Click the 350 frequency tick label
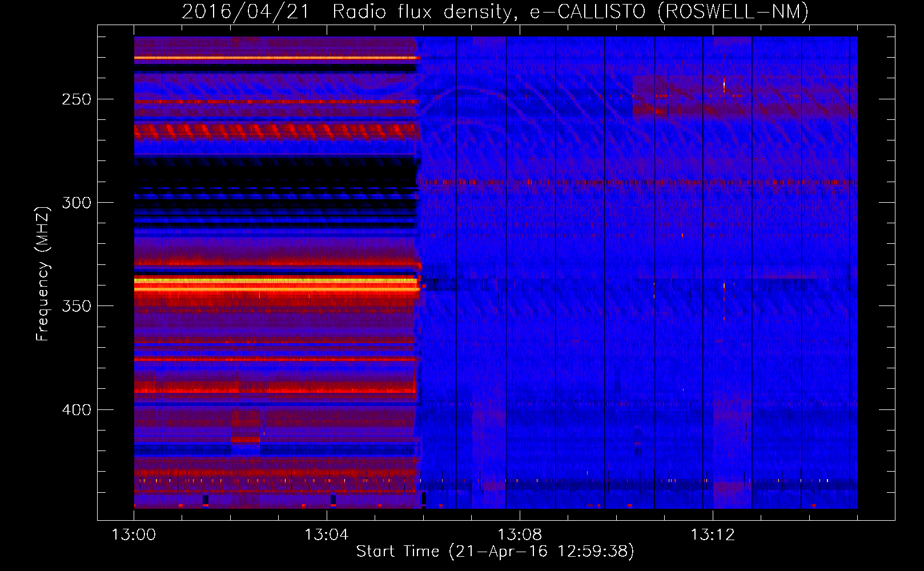Viewport: 924px width, 571px height. (77, 306)
